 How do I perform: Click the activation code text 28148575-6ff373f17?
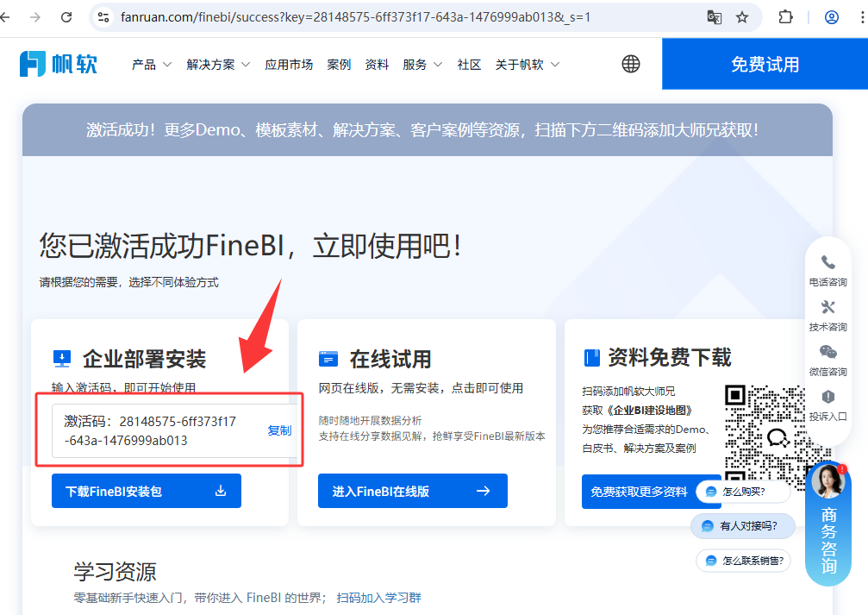[178, 422]
